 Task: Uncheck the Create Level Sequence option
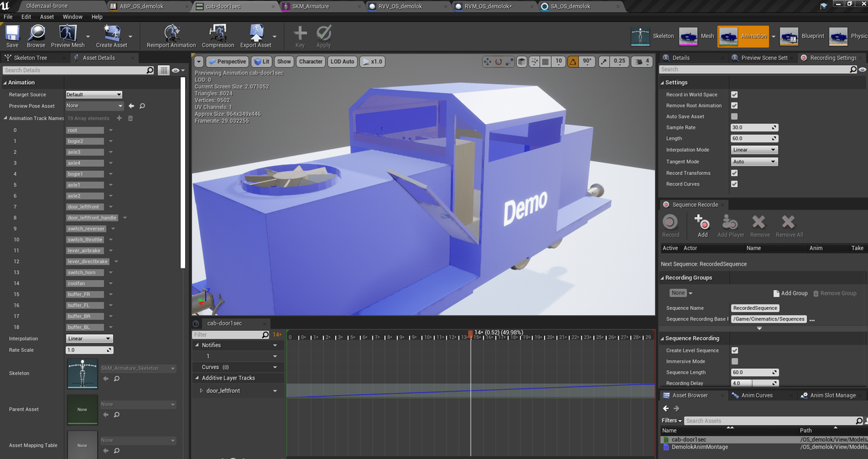(x=734, y=351)
